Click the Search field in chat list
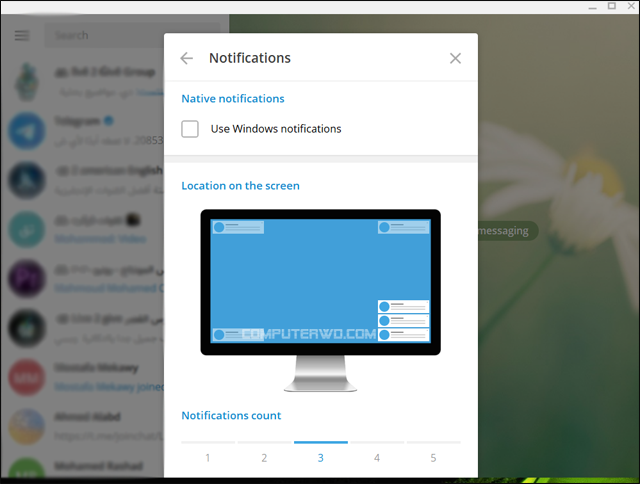640x484 pixels. 104,36
